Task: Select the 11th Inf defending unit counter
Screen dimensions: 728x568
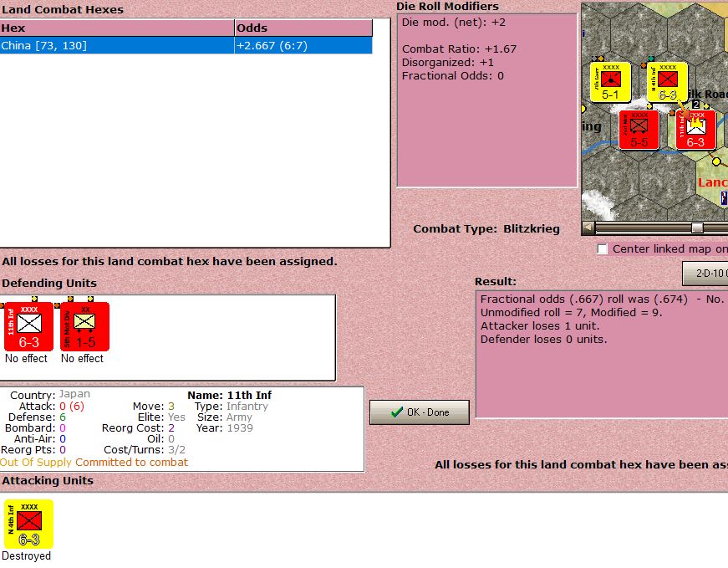Action: pyautogui.click(x=28, y=327)
